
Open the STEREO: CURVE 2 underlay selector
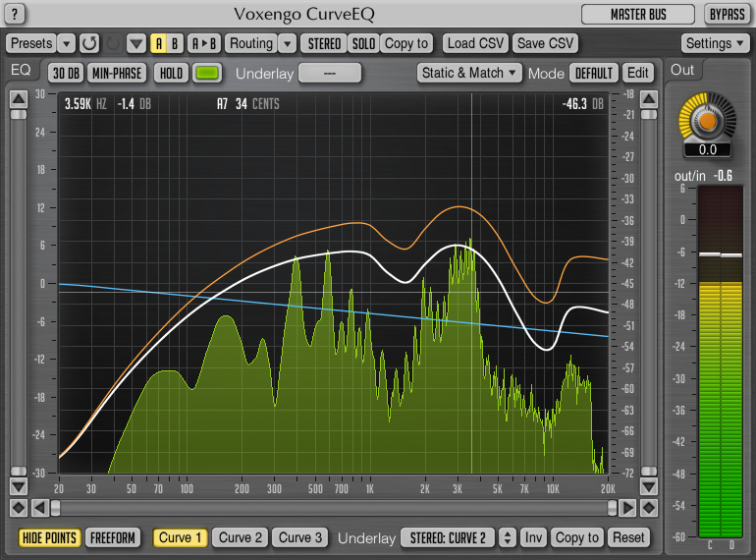[x=448, y=537]
